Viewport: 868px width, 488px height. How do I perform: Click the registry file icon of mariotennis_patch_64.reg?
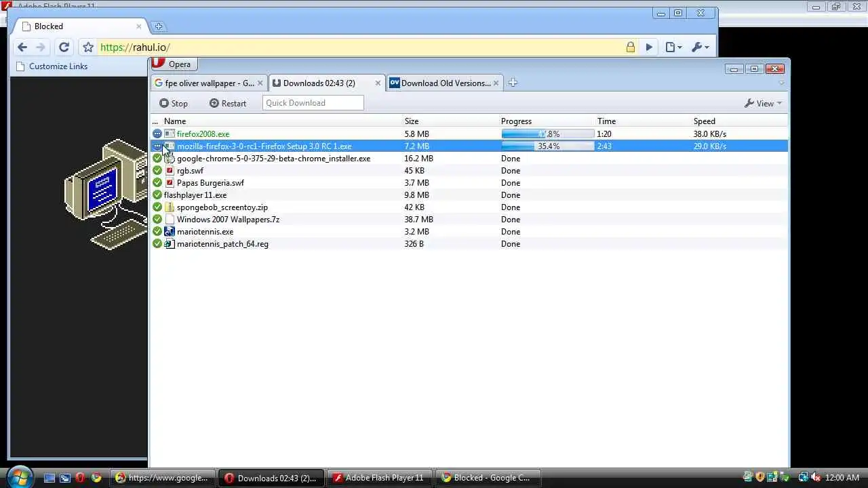(170, 243)
